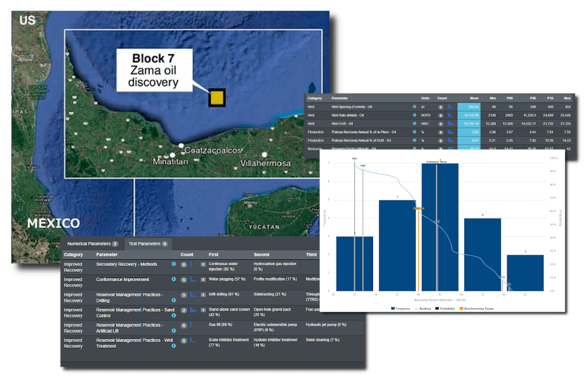Select 'Open-hole gravel pack (25 %)' cell
This screenshot has height=378, width=588.
pyautogui.click(x=273, y=312)
